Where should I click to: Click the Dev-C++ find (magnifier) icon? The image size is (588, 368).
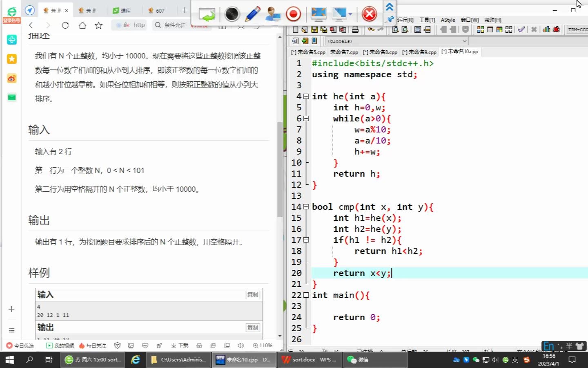(395, 29)
